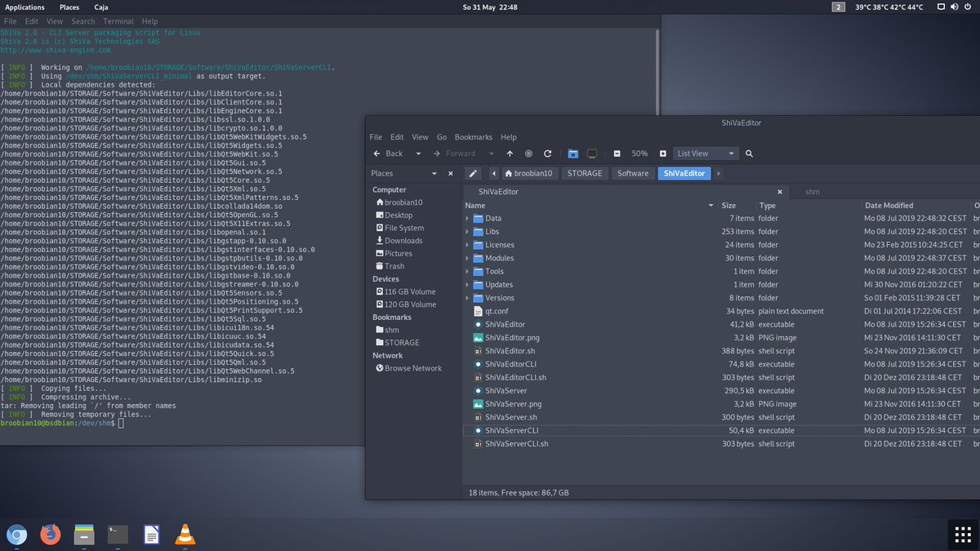The height and width of the screenshot is (551, 980).
Task: Select the ShiVaEditor path button
Action: click(684, 173)
